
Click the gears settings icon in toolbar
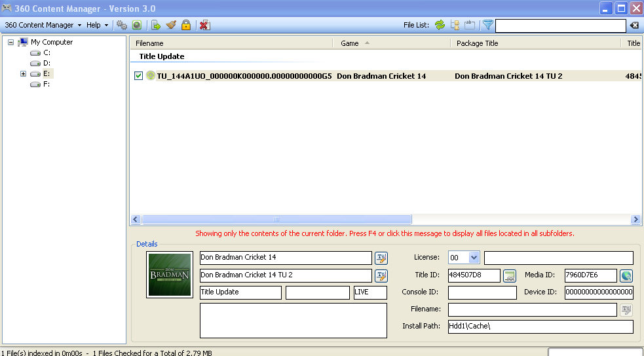(x=122, y=25)
